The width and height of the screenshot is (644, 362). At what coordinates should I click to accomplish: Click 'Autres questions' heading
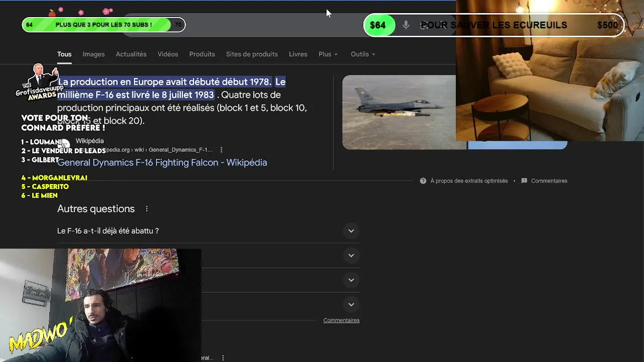[x=96, y=209]
